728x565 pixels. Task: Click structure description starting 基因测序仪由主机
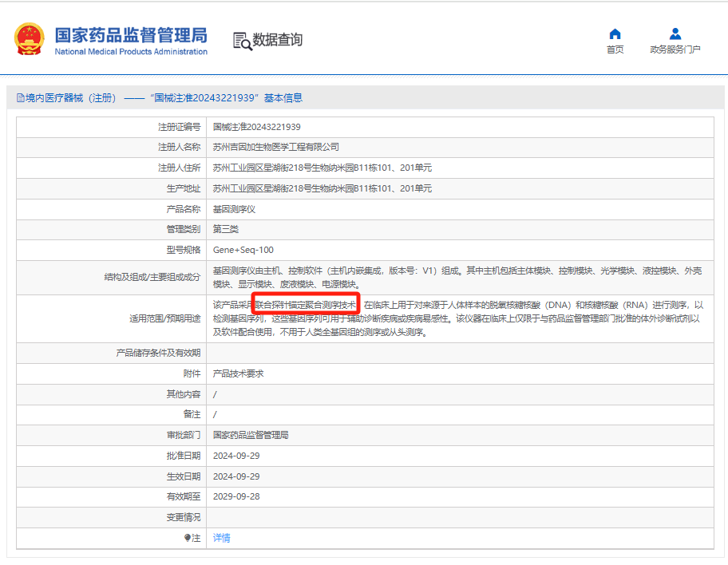click(x=457, y=277)
